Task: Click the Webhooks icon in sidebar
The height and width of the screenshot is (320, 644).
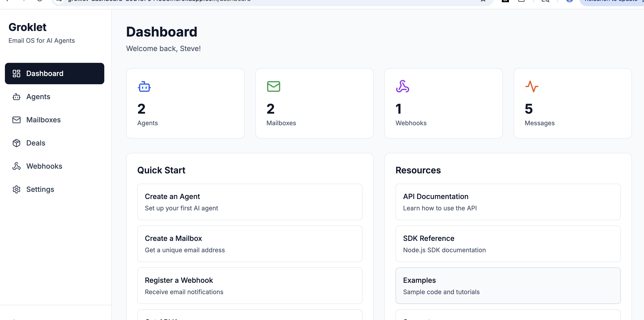Action: coord(16,166)
